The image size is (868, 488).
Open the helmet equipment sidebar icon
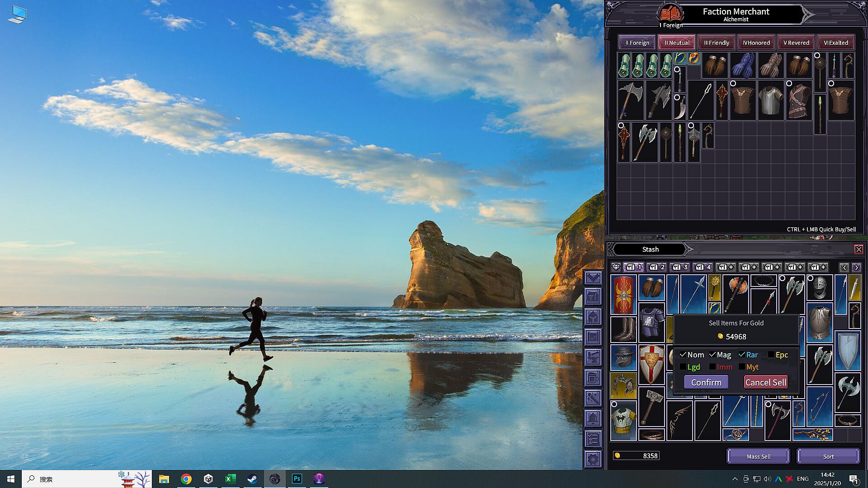[593, 317]
